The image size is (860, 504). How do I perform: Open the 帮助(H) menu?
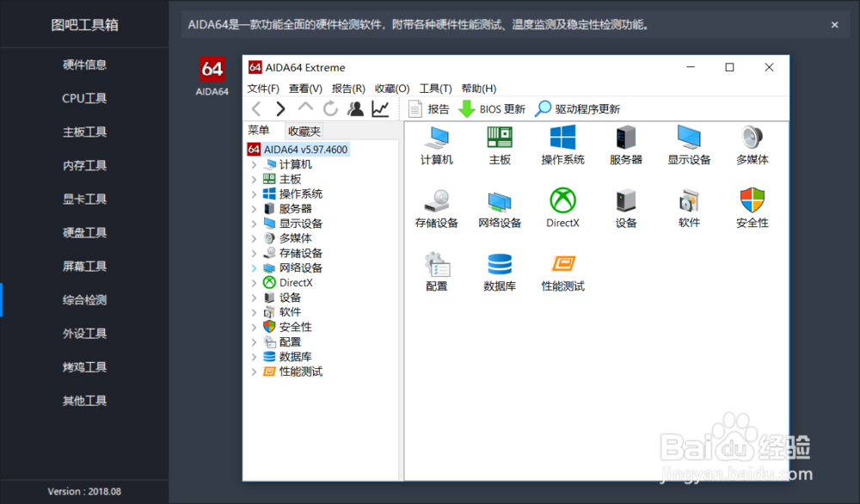(x=479, y=89)
